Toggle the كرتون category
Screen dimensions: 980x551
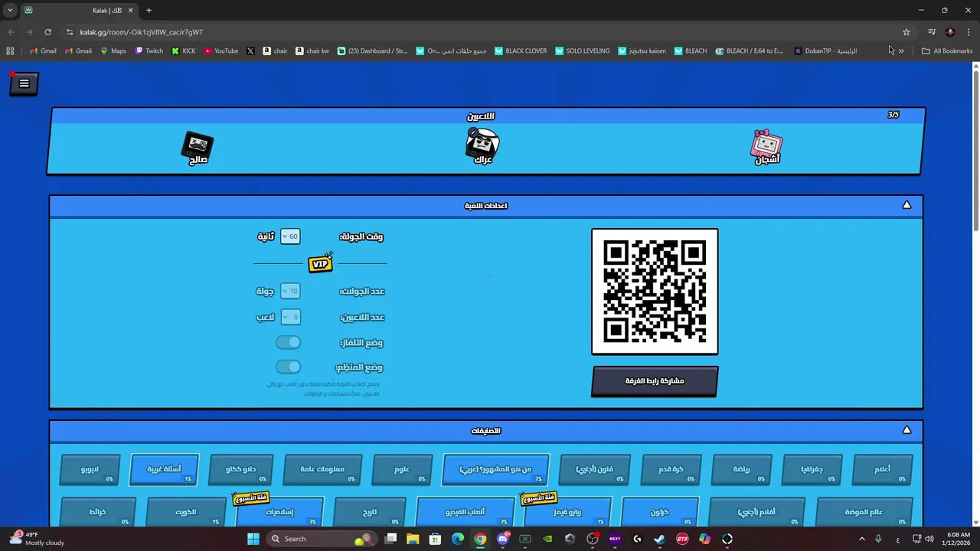pos(660,512)
